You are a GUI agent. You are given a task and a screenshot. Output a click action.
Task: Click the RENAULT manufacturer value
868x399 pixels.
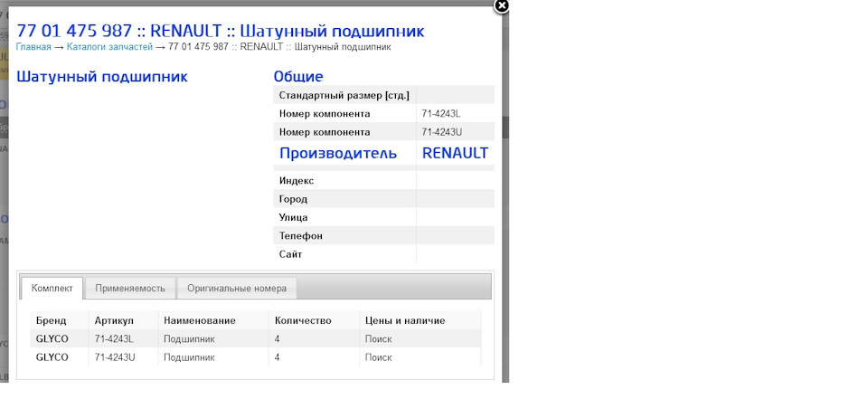(x=455, y=153)
